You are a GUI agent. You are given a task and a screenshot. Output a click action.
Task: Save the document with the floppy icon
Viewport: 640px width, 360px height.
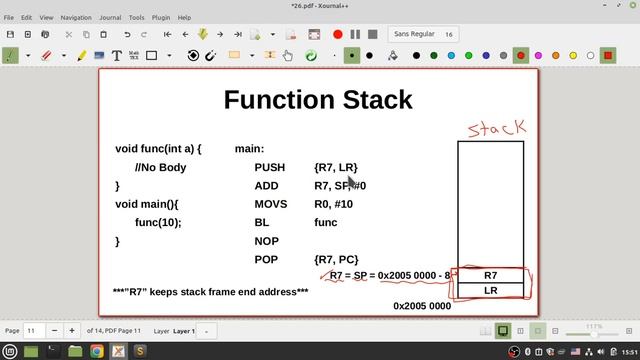pos(10,35)
